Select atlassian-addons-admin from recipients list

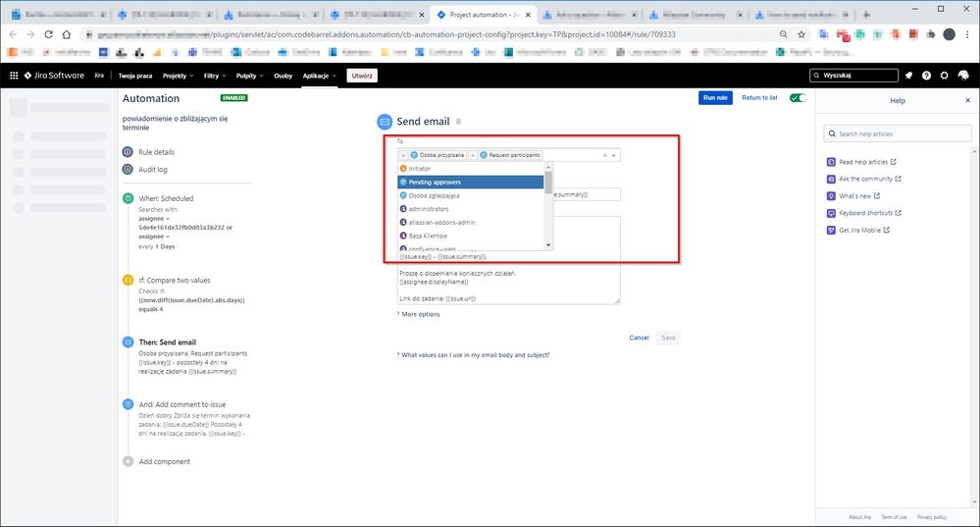tap(471, 223)
